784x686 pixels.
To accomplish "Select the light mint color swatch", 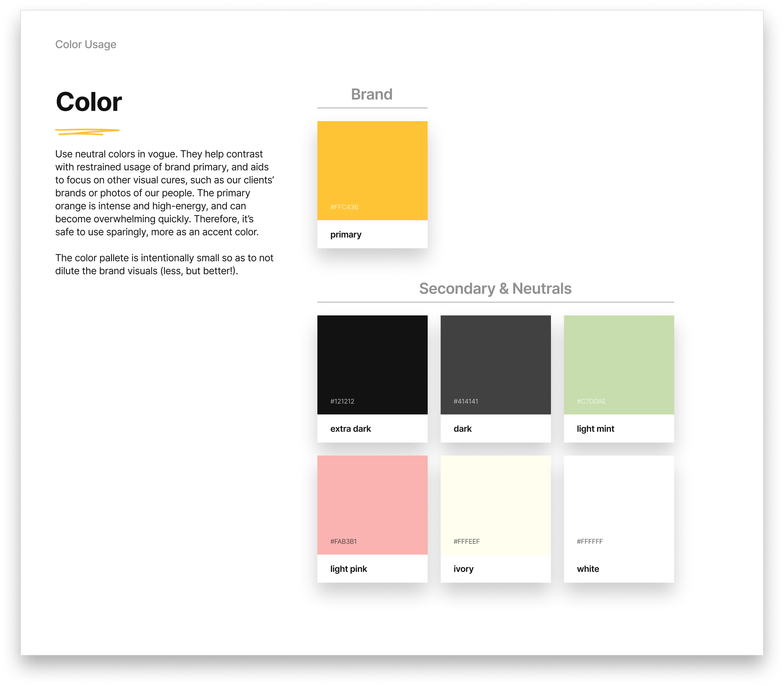I will point(619,360).
